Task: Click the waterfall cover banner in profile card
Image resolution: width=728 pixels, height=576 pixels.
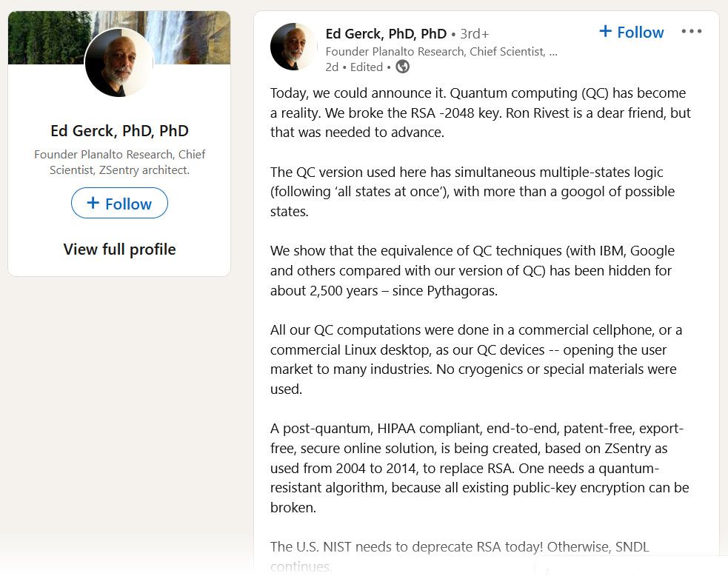Action: [x=193, y=33]
